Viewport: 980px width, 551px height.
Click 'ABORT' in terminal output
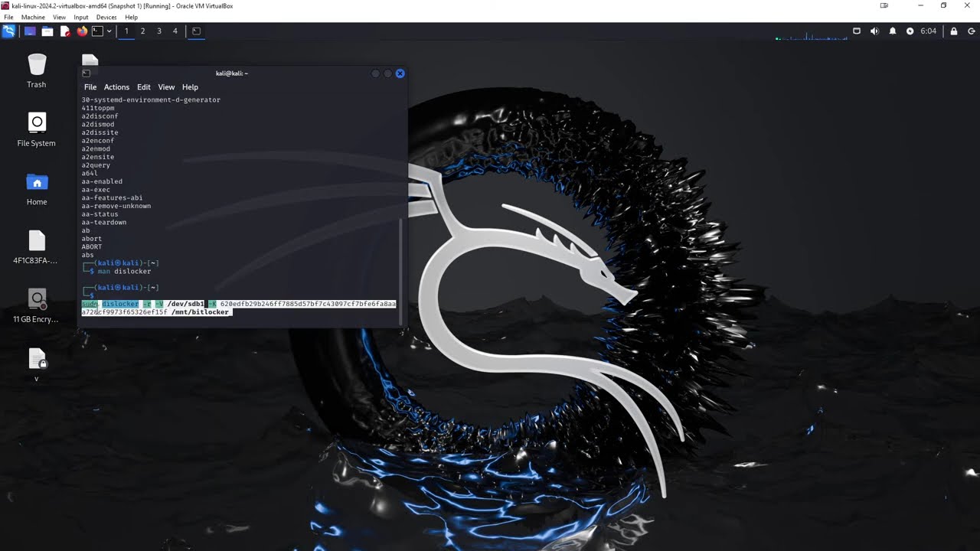[92, 246]
